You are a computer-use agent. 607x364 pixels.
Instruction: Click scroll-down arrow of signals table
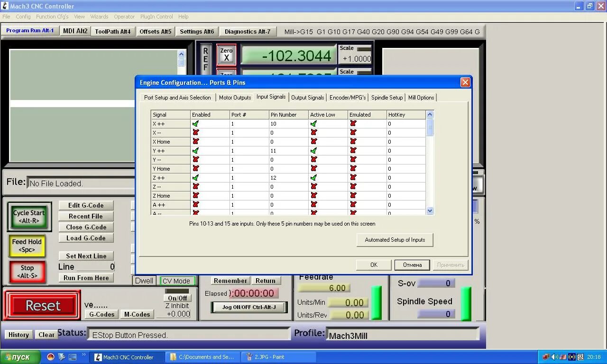(x=430, y=210)
